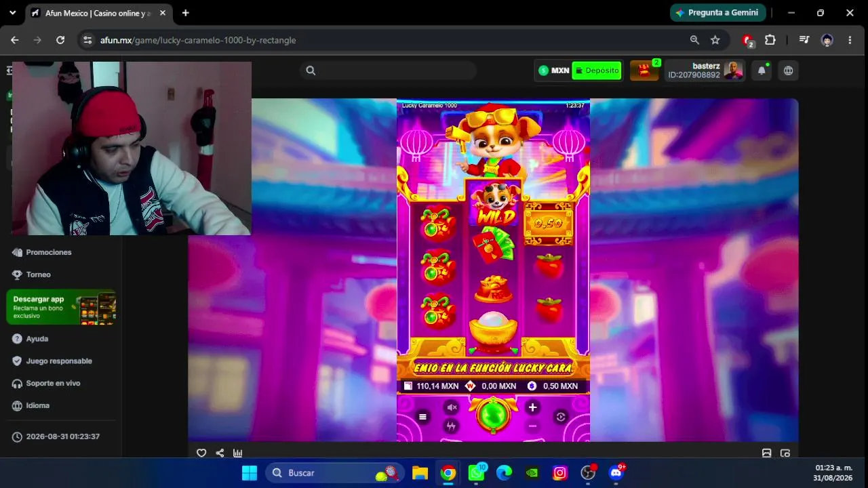Click the address bar URL afun.mx

pos(198,40)
